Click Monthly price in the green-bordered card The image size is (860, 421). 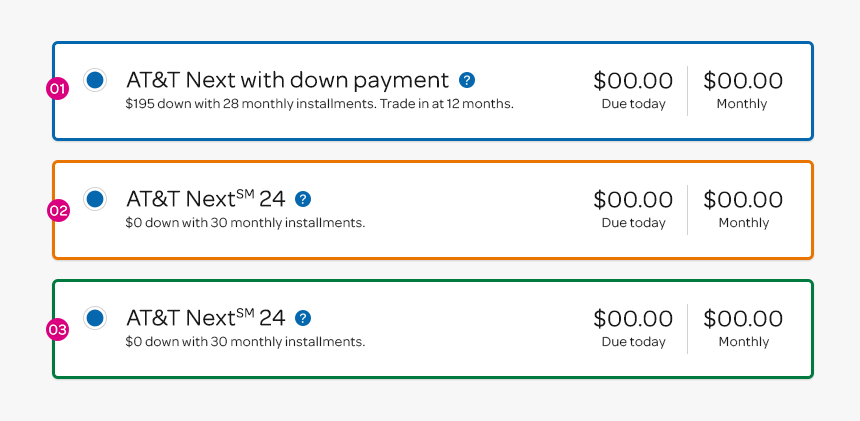pyautogui.click(x=743, y=318)
